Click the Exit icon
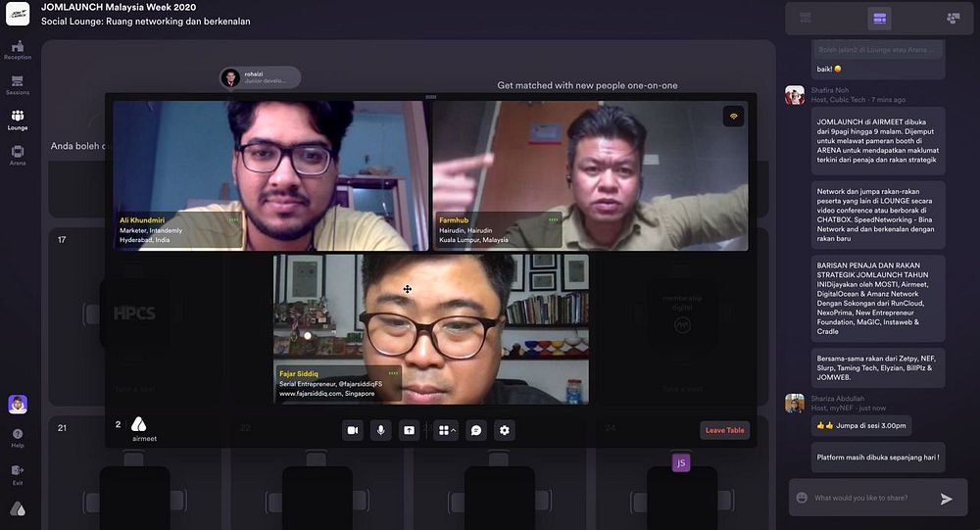The image size is (980, 530). [x=18, y=474]
